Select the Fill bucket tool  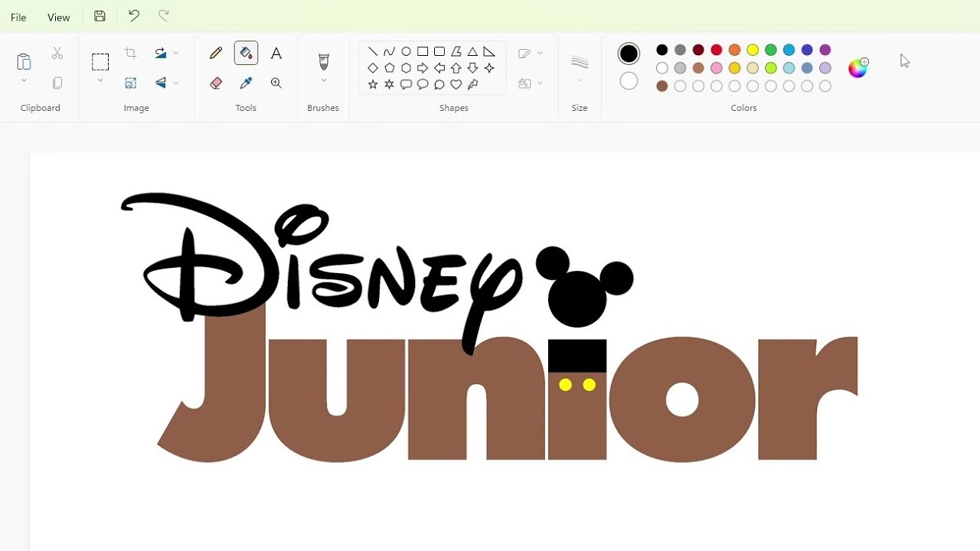(x=246, y=53)
